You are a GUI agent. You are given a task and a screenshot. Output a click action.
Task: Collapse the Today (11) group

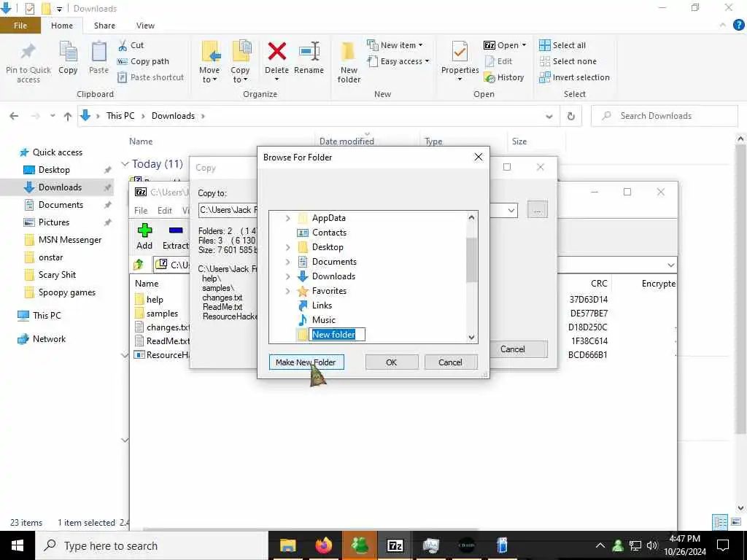coord(125,164)
